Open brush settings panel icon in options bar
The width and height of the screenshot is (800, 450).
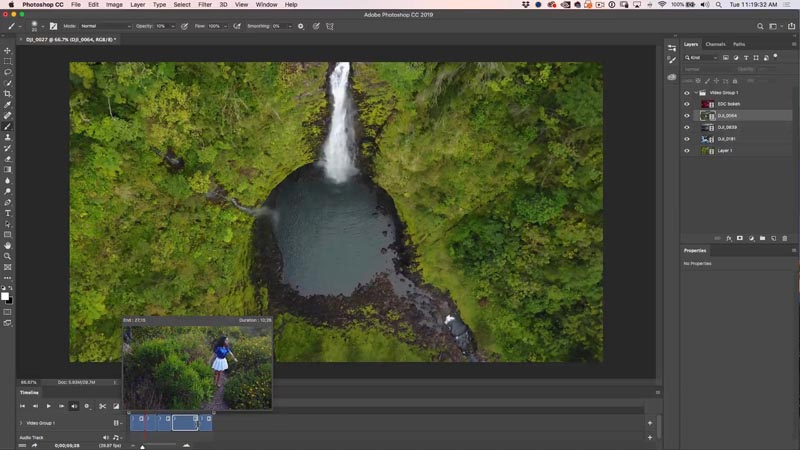click(54, 26)
